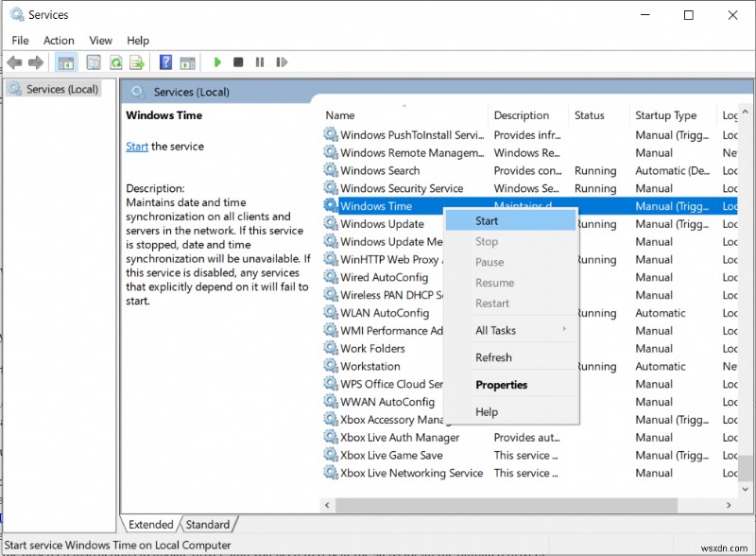
Task: Choose Refresh in the context menu
Action: 495,357
